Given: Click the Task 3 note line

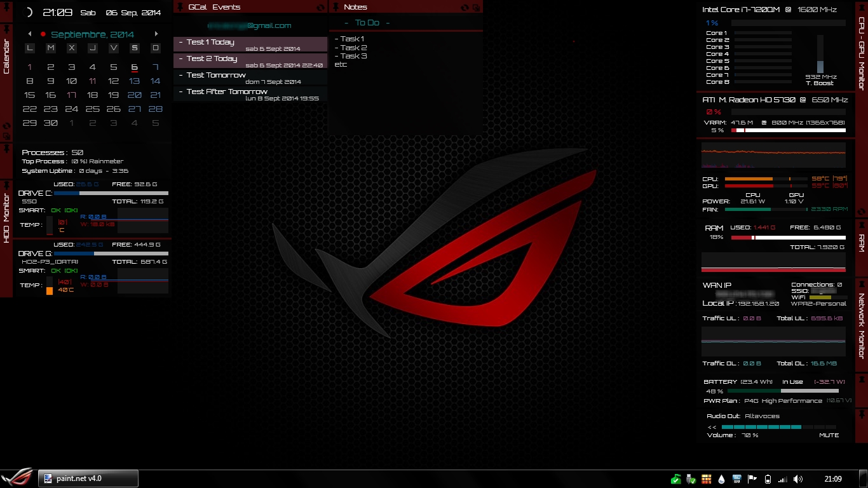Looking at the screenshot, I should tap(351, 56).
